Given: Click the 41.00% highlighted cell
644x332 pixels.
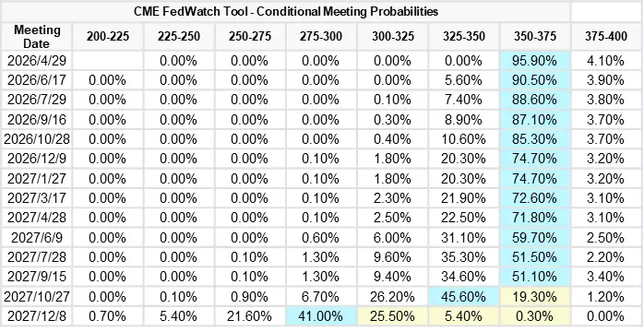Looking at the screenshot, I should (321, 316).
